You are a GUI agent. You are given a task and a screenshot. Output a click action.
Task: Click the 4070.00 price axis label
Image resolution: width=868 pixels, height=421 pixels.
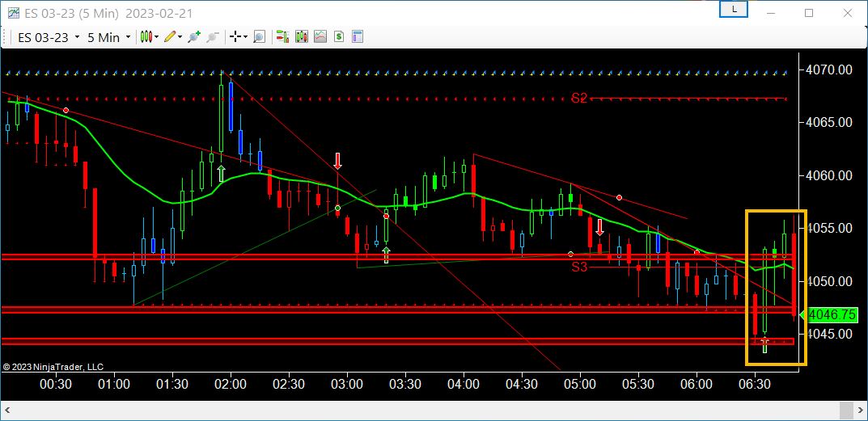click(828, 69)
